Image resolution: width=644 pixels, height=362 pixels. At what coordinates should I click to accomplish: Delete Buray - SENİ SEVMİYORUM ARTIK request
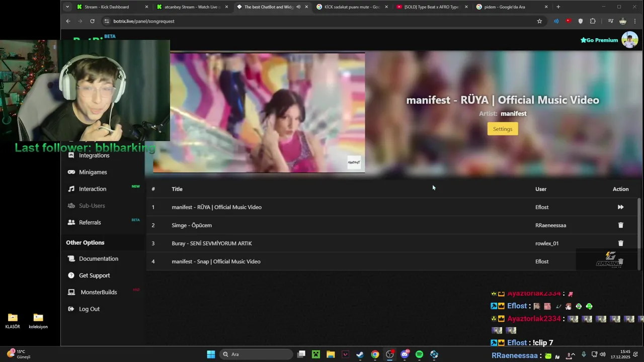click(620, 243)
